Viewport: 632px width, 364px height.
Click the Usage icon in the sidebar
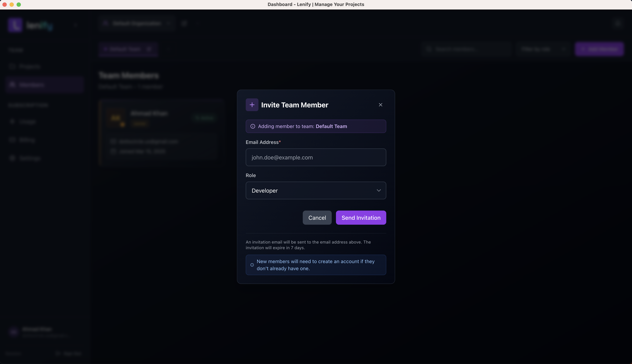(13, 121)
